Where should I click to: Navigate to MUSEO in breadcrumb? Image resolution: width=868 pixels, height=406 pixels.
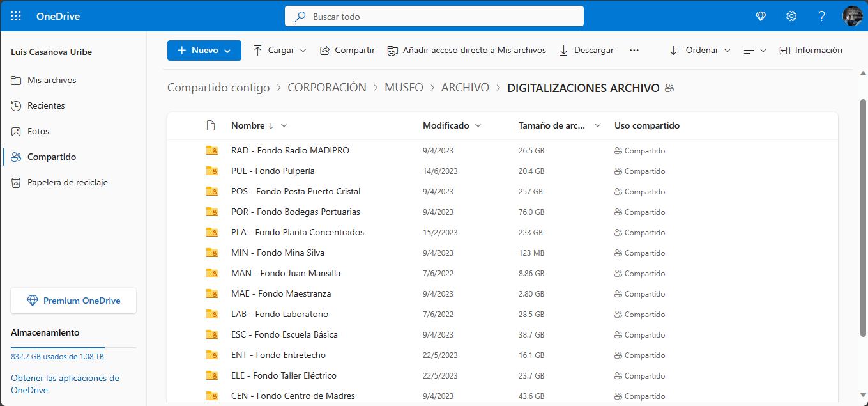point(404,88)
